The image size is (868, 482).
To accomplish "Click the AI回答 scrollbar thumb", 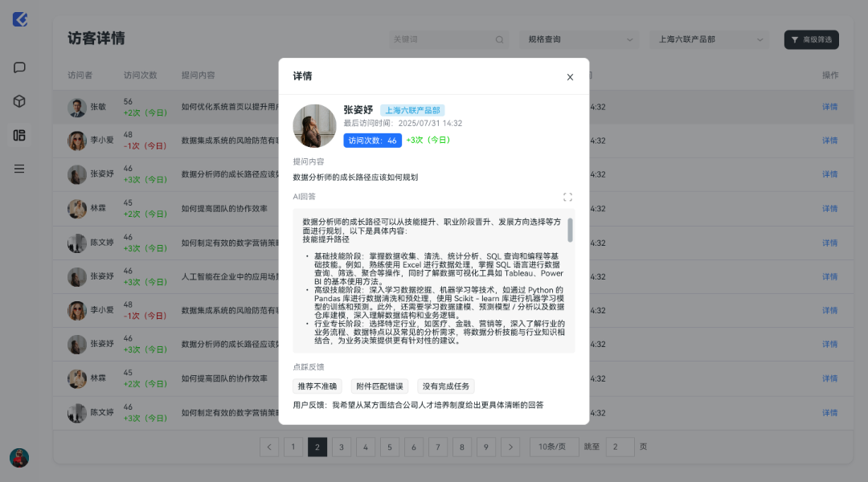I will point(570,230).
